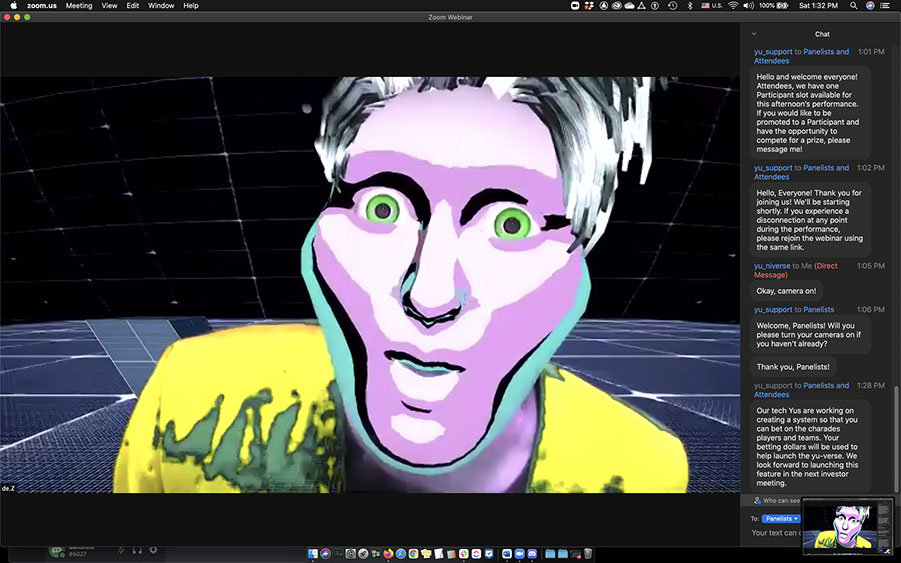901x563 pixels.
Task: Open Spotlight search magnifier icon
Action: click(x=854, y=6)
